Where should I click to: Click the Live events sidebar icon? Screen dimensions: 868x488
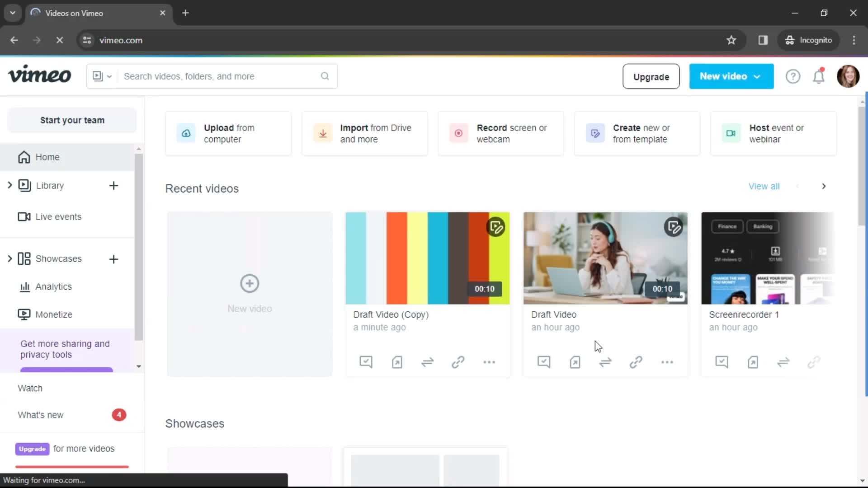(25, 216)
